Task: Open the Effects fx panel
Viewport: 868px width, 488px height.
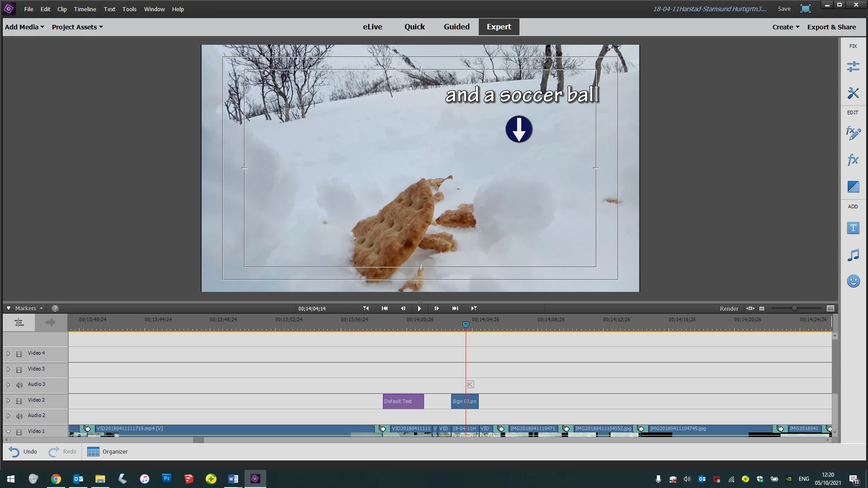Action: 853,160
